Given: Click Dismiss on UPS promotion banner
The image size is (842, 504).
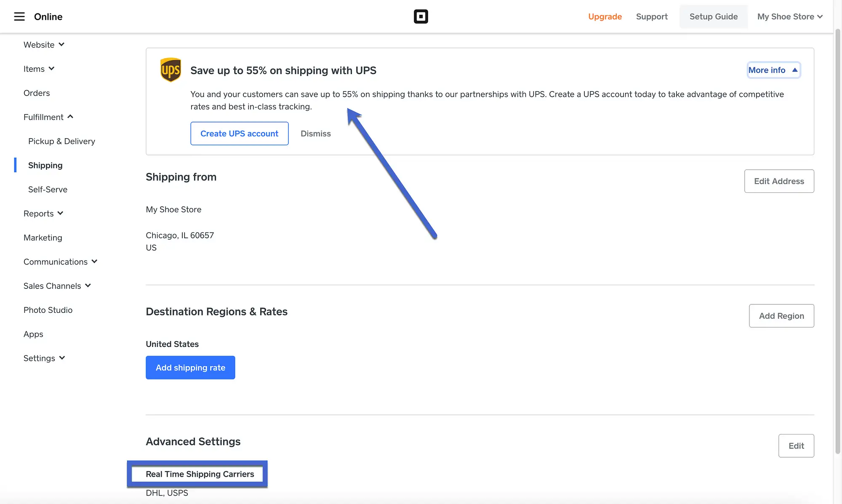Looking at the screenshot, I should tap(315, 133).
